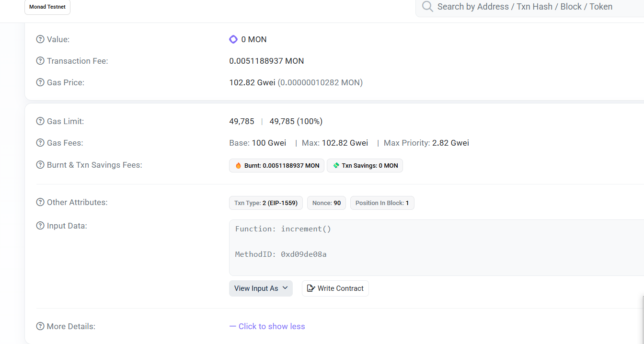Click the transaction fee 0.0051188937 MON value
This screenshot has height=344, width=644.
(266, 61)
